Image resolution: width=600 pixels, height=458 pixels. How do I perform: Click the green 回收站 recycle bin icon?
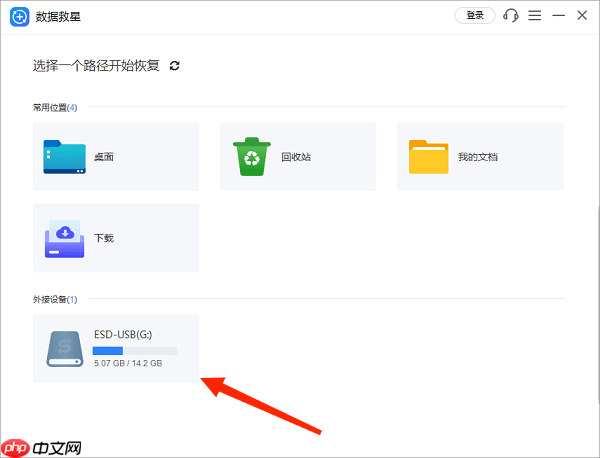tap(252, 157)
